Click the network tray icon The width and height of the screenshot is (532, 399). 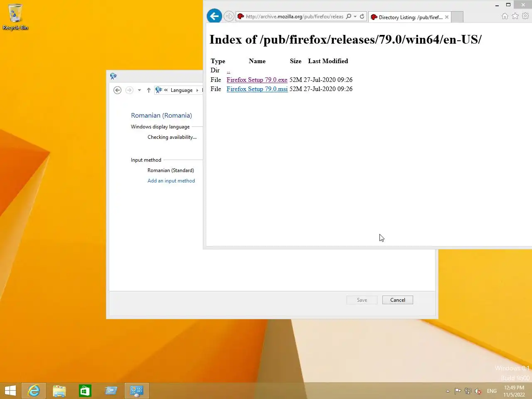click(468, 391)
